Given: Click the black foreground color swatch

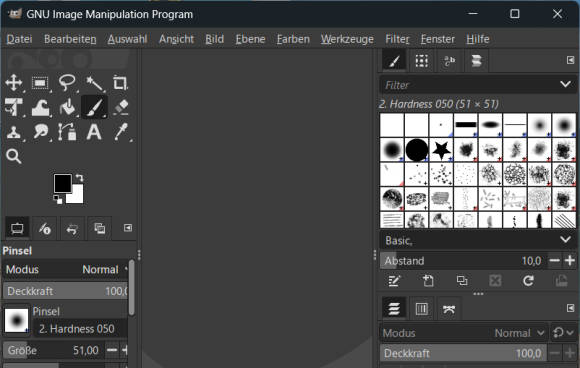Looking at the screenshot, I should click(x=63, y=183).
